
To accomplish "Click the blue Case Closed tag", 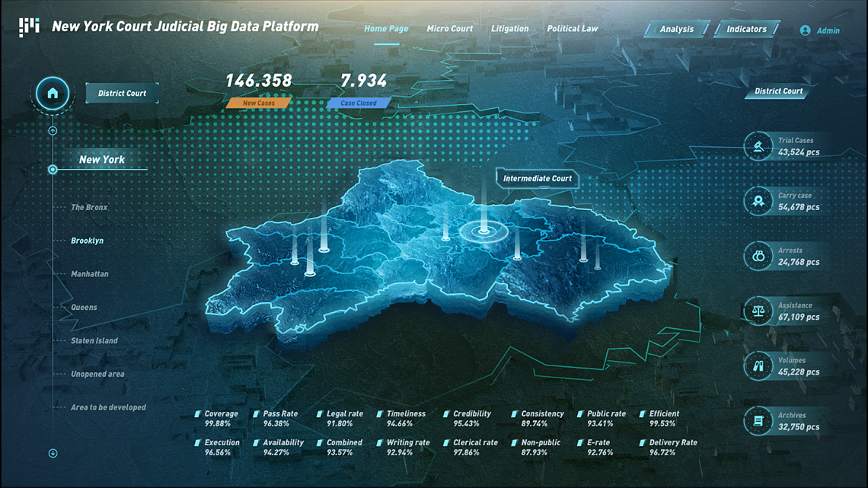I will (359, 103).
